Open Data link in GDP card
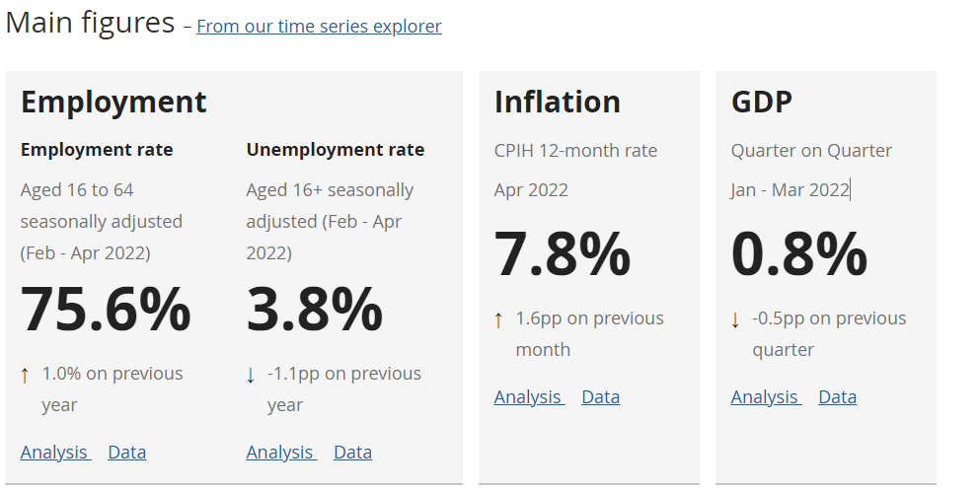980x492 pixels. 837,397
